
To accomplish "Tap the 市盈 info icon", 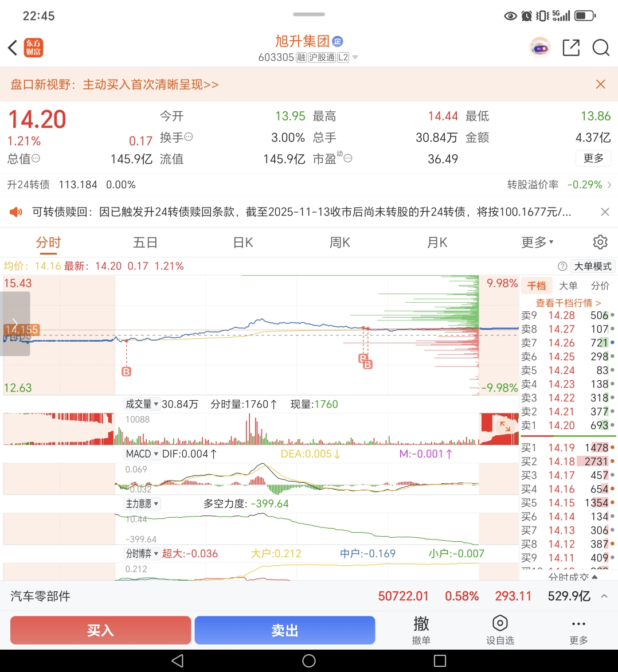I will click(348, 159).
